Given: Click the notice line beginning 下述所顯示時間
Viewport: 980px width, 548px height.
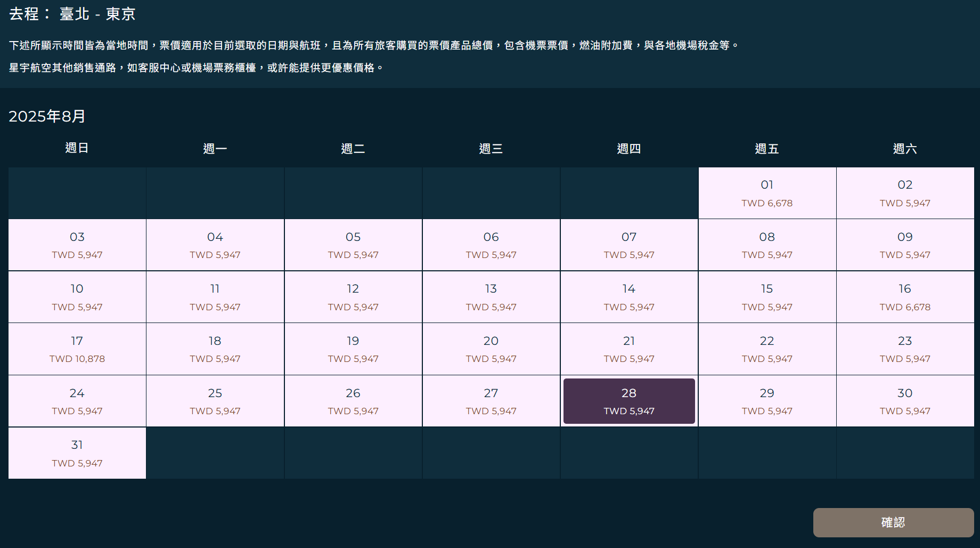Looking at the screenshot, I should 374,45.
